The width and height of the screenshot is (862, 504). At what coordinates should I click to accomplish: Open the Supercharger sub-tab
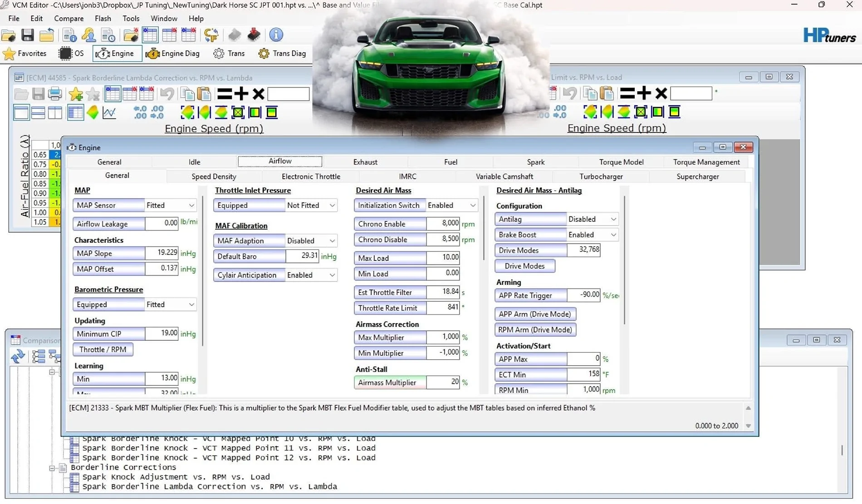tap(698, 176)
